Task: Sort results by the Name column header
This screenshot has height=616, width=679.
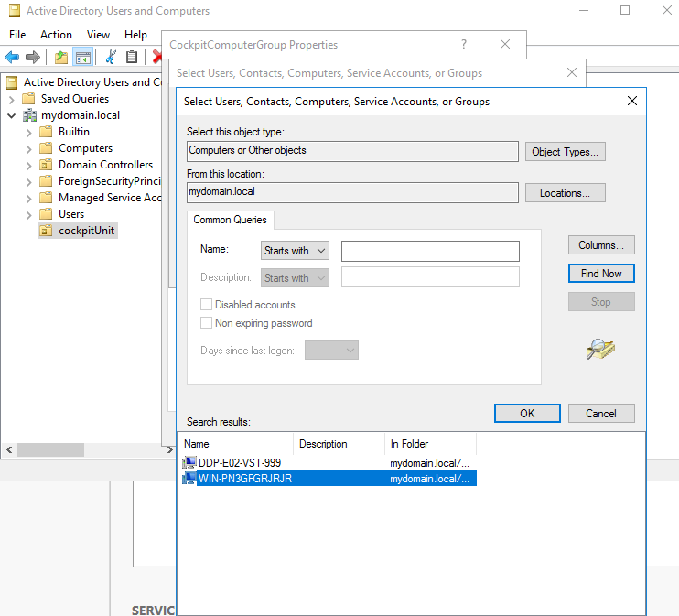Action: [236, 444]
